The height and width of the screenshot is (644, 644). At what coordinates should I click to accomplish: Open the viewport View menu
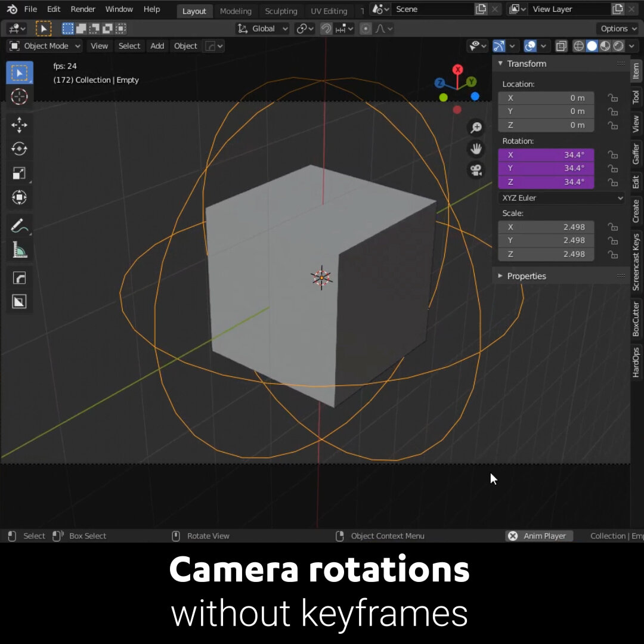tap(99, 46)
